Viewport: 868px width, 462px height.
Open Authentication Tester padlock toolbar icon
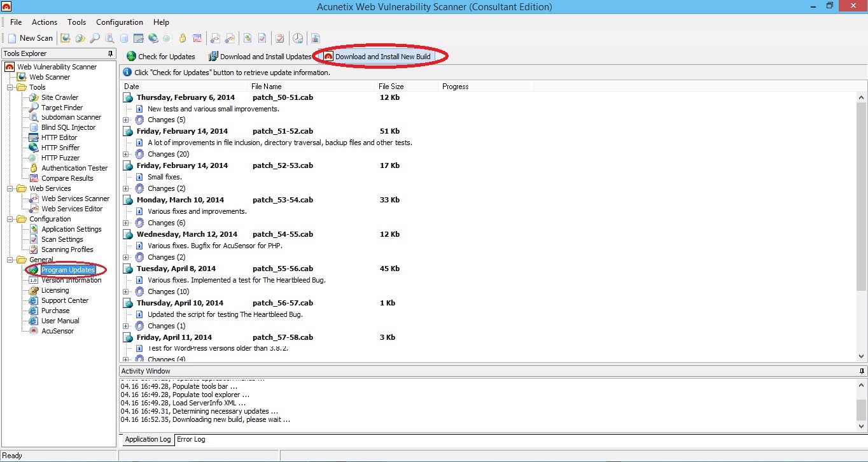coord(183,38)
